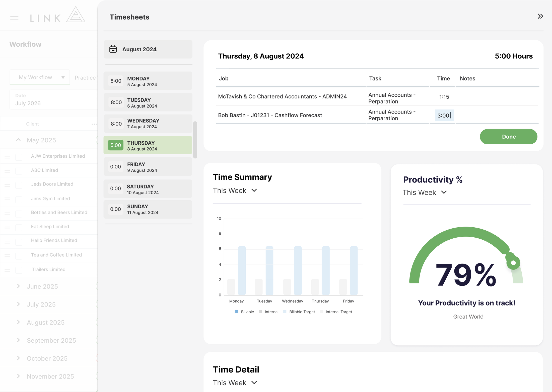Expand the November 2025 group
The width and height of the screenshot is (552, 392).
(18, 376)
